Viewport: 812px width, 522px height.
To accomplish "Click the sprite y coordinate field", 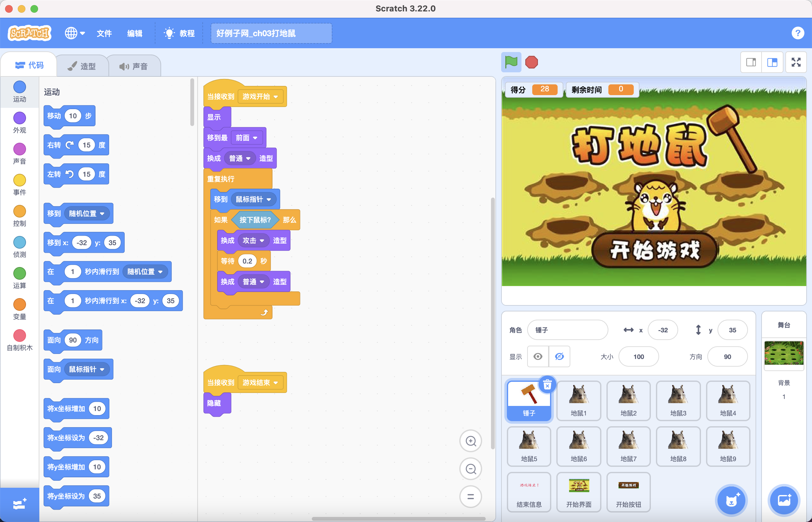I will [732, 330].
